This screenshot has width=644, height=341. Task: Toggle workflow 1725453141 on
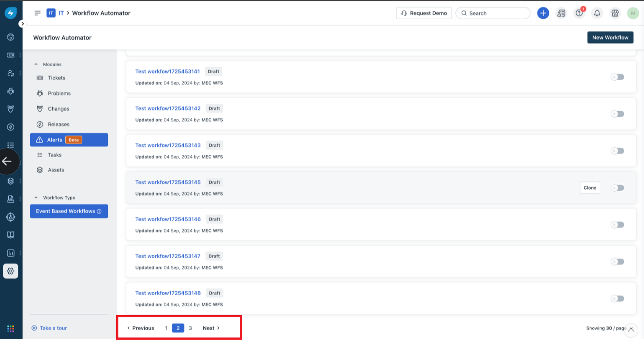coord(617,77)
